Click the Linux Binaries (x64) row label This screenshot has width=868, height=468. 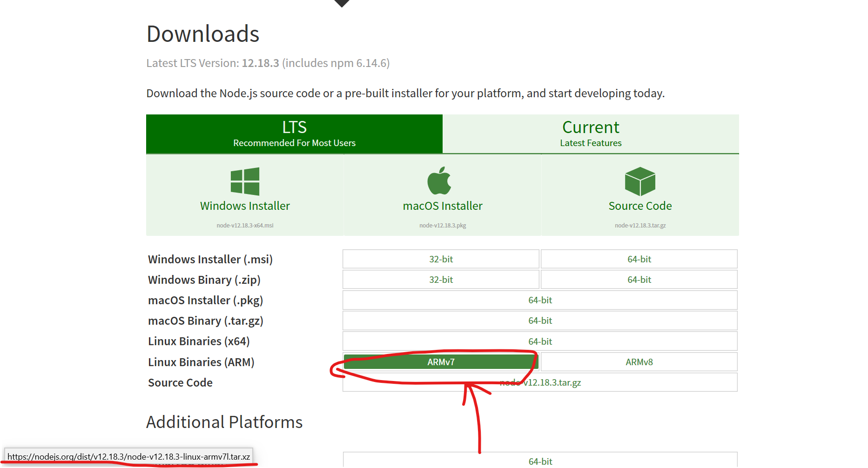click(199, 341)
